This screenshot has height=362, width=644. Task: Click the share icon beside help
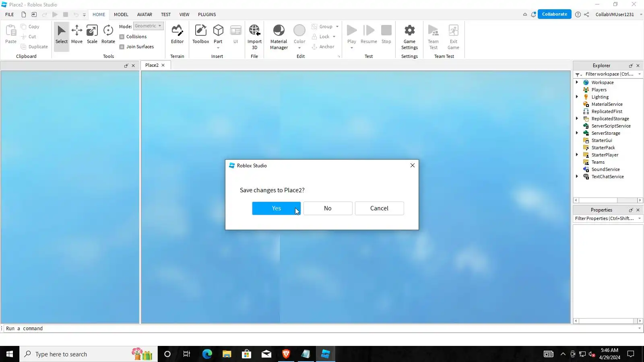point(586,14)
